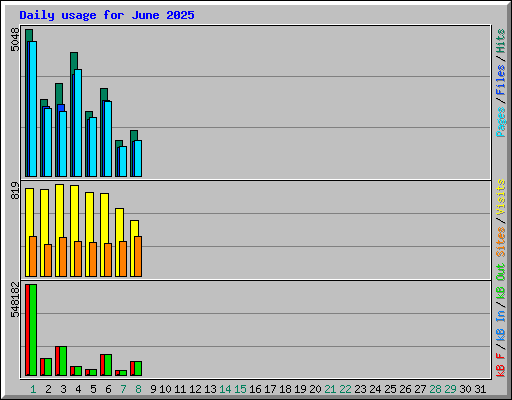Click the 548182 axis value label

coord(15,300)
